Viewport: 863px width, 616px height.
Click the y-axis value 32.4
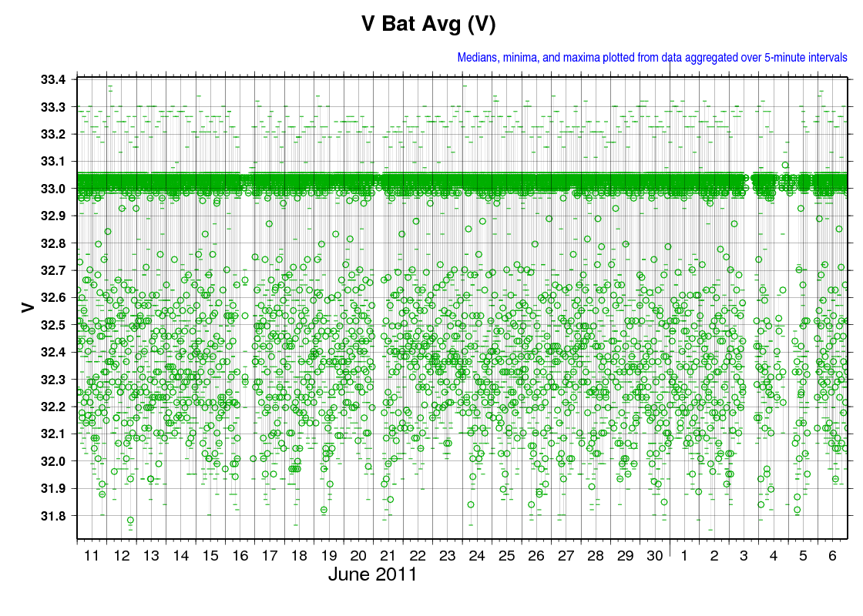pos(53,352)
